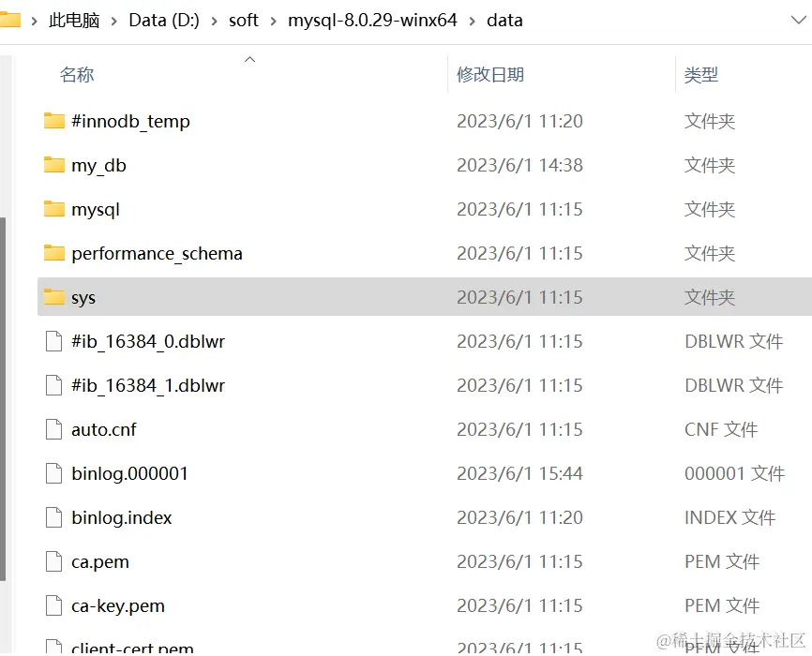The height and width of the screenshot is (656, 812).
Task: Click the ca-key.pem file icon
Action: click(x=53, y=605)
